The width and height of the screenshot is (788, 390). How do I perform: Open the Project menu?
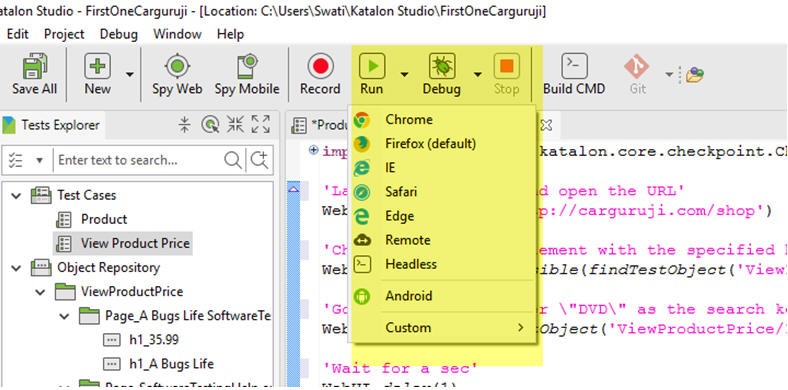[64, 34]
